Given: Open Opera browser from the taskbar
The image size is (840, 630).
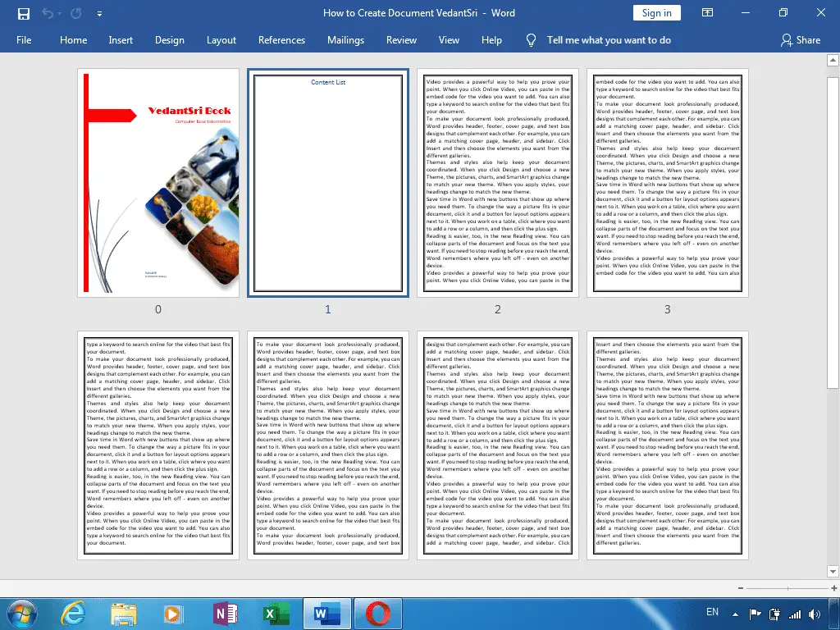Looking at the screenshot, I should 377,614.
